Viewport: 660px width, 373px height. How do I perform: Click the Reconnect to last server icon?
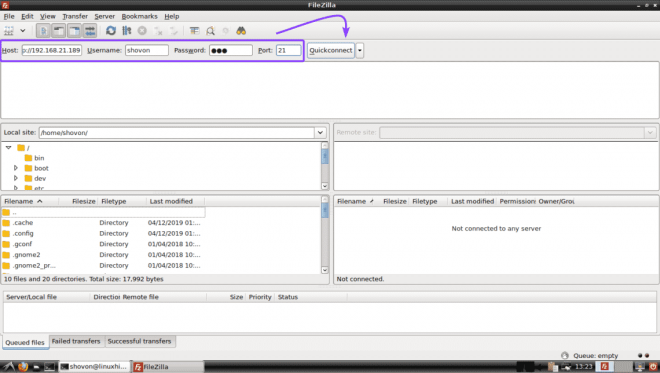173,31
